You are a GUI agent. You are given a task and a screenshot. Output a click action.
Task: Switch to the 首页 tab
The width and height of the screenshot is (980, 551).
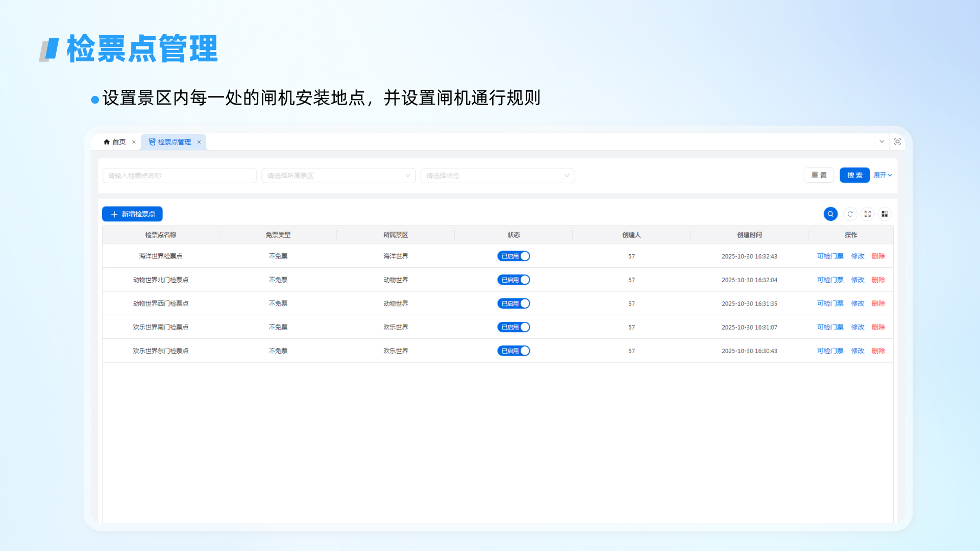click(119, 142)
